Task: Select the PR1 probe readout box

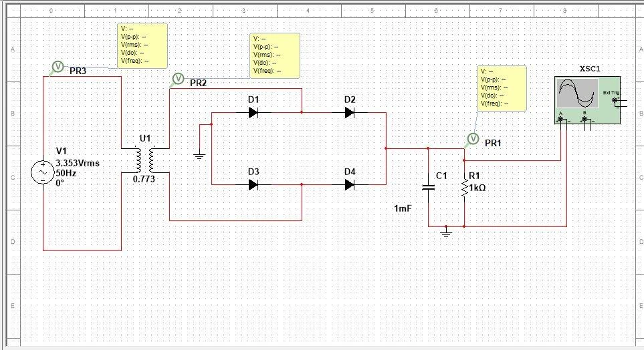Action: tap(502, 88)
